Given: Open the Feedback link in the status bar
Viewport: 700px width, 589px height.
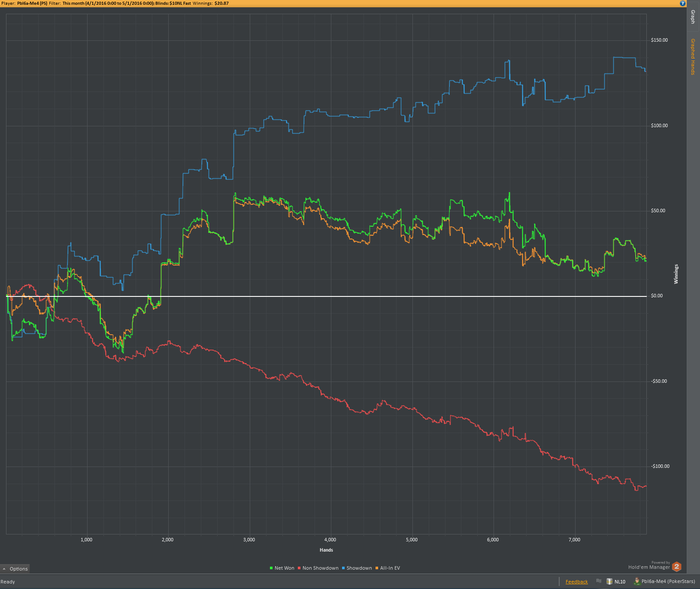Looking at the screenshot, I should tap(576, 581).
